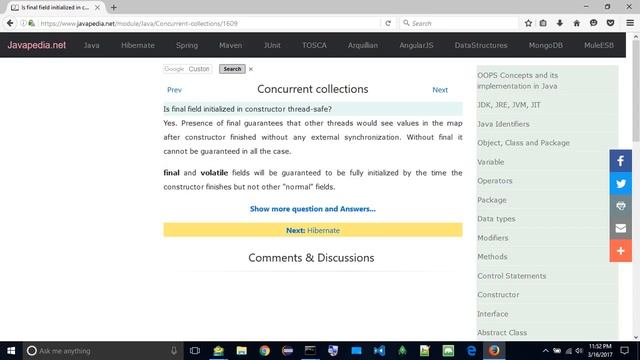The image size is (640, 360).
Task: Open JDK, JRE, JVM, JIT sidebar link
Action: [509, 105]
